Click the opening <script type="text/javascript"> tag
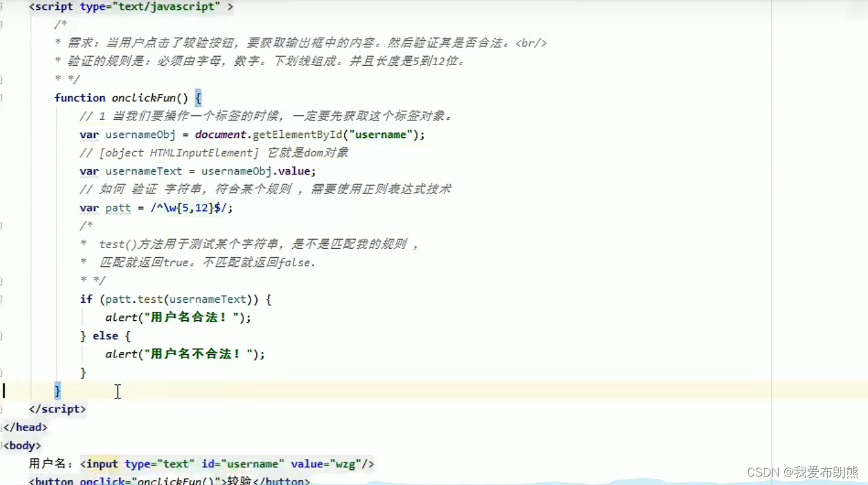The height and width of the screenshot is (485, 868). click(x=131, y=7)
